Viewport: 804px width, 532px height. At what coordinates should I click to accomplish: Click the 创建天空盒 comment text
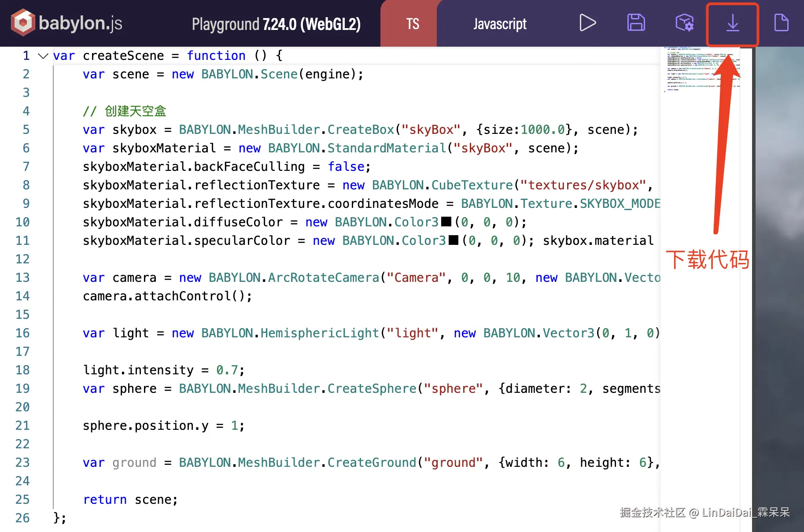[136, 111]
